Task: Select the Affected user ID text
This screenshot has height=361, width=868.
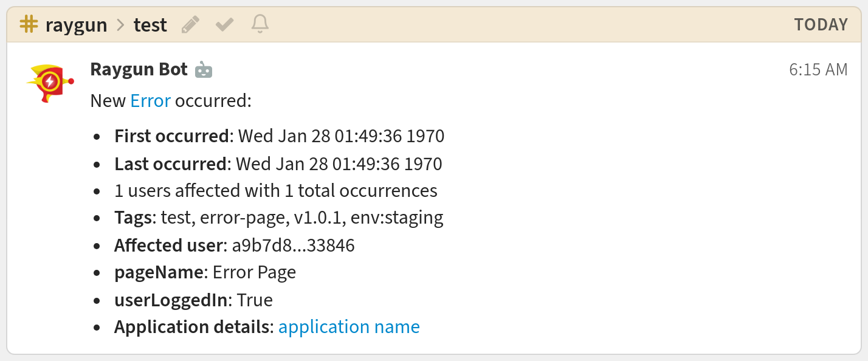Action: 293,246
